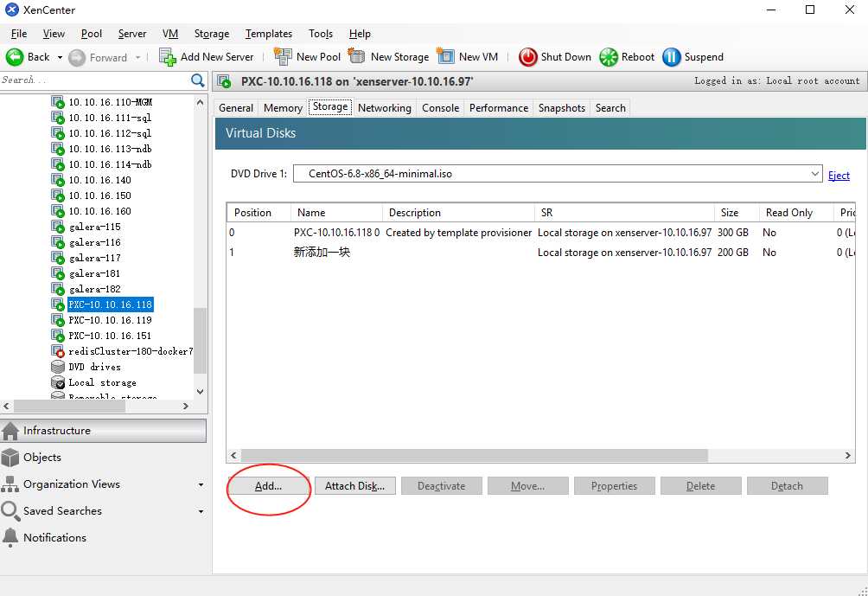Click the Add New Server icon
868x596 pixels.
[x=167, y=57]
